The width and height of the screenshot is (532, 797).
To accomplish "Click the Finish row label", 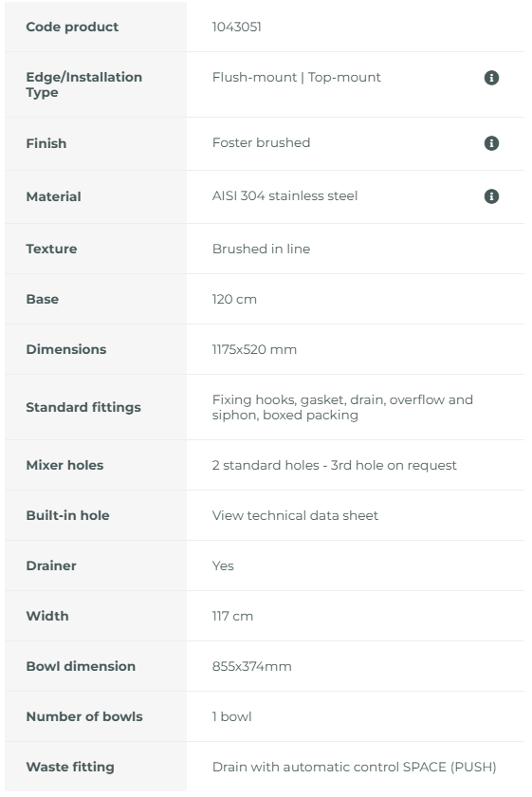I will [x=46, y=143].
